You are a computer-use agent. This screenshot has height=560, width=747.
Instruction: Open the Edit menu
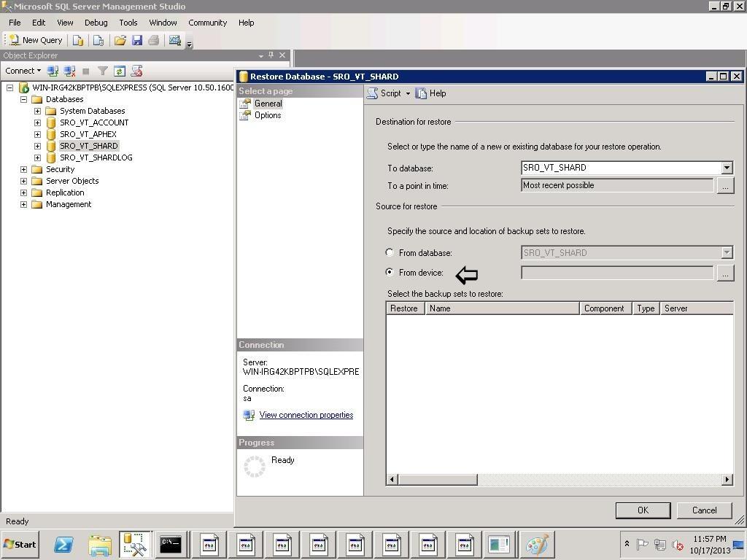pos(39,23)
